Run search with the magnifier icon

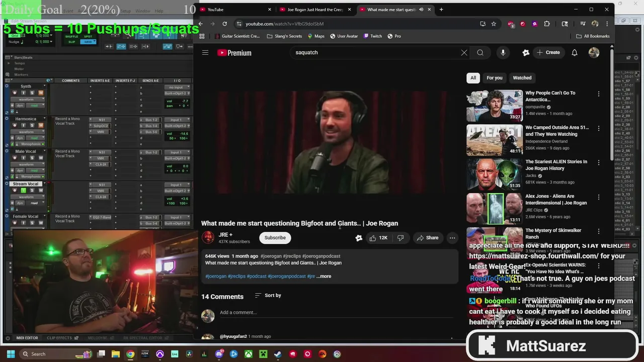pyautogui.click(x=480, y=53)
